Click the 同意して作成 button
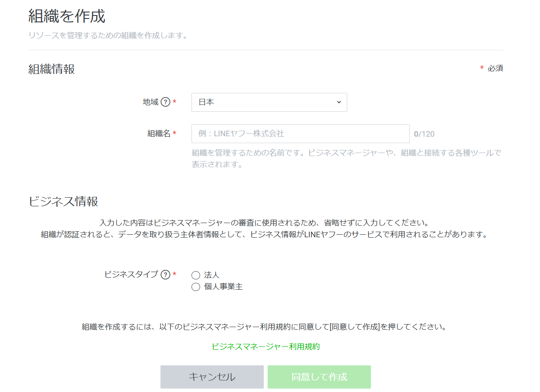The height and width of the screenshot is (392, 540). [x=319, y=377]
